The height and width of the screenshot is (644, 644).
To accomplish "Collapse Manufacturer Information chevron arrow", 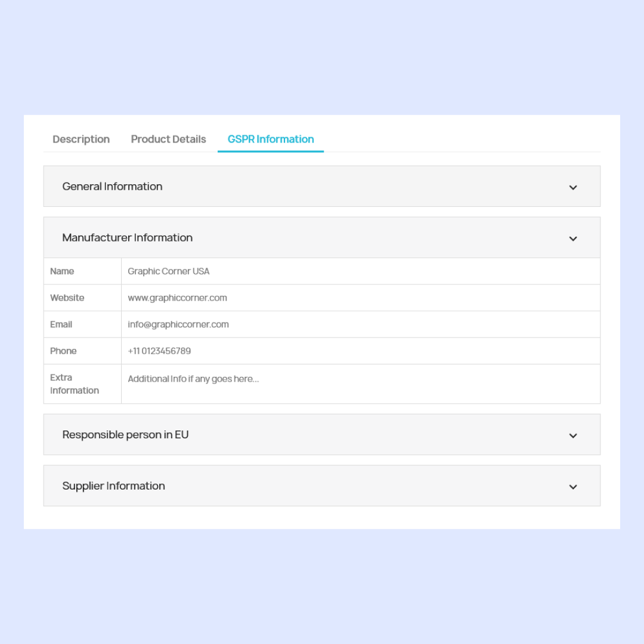I will [x=573, y=239].
